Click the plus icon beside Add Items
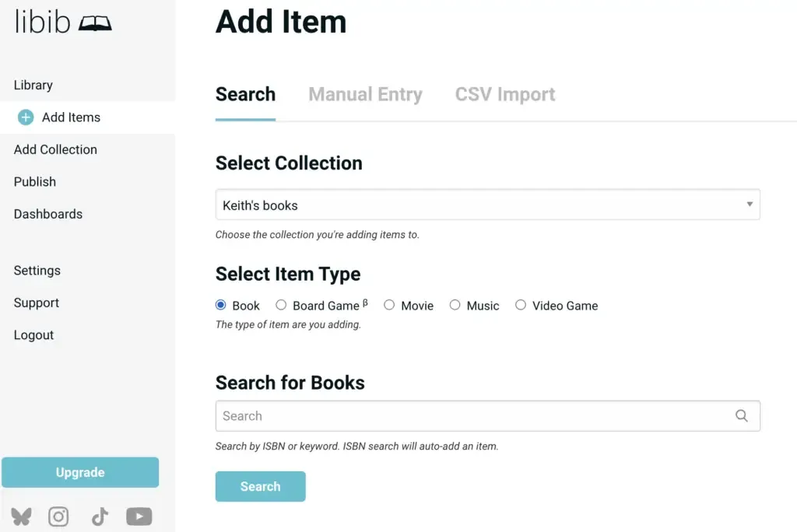 [26, 117]
